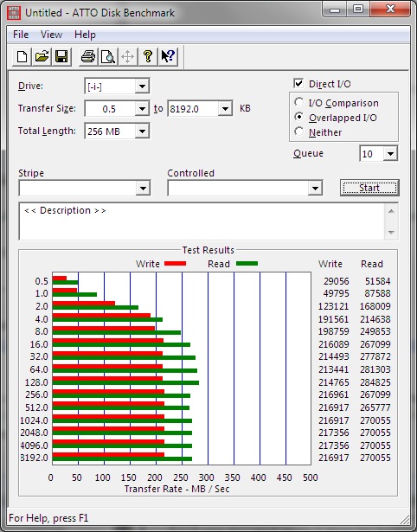Image resolution: width=417 pixels, height=532 pixels.
Task: Open the File menu
Action: click(x=21, y=35)
